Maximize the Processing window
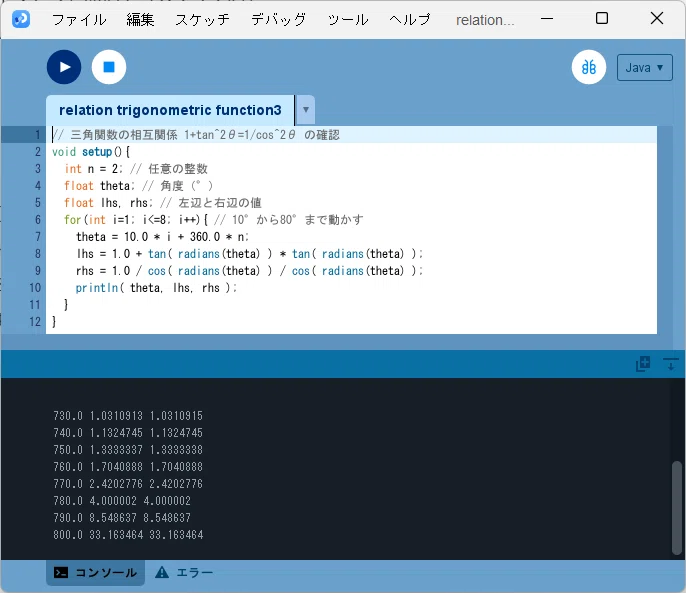 tap(602, 18)
